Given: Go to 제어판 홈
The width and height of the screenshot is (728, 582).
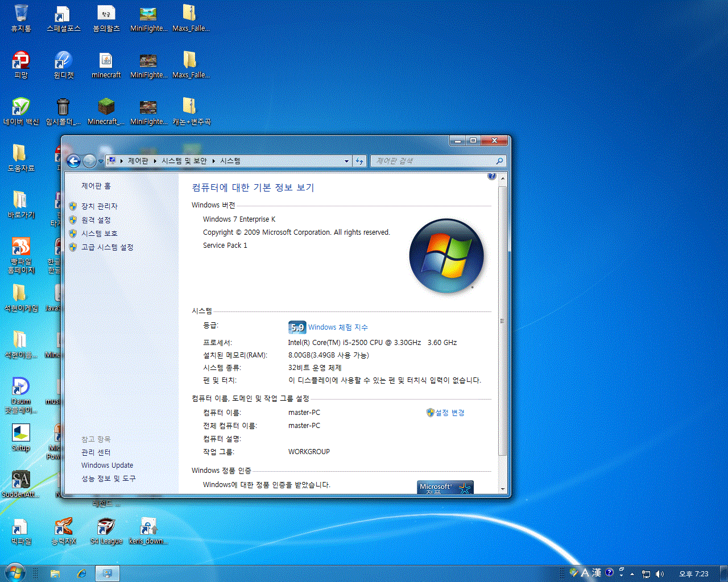Looking at the screenshot, I should (96, 186).
